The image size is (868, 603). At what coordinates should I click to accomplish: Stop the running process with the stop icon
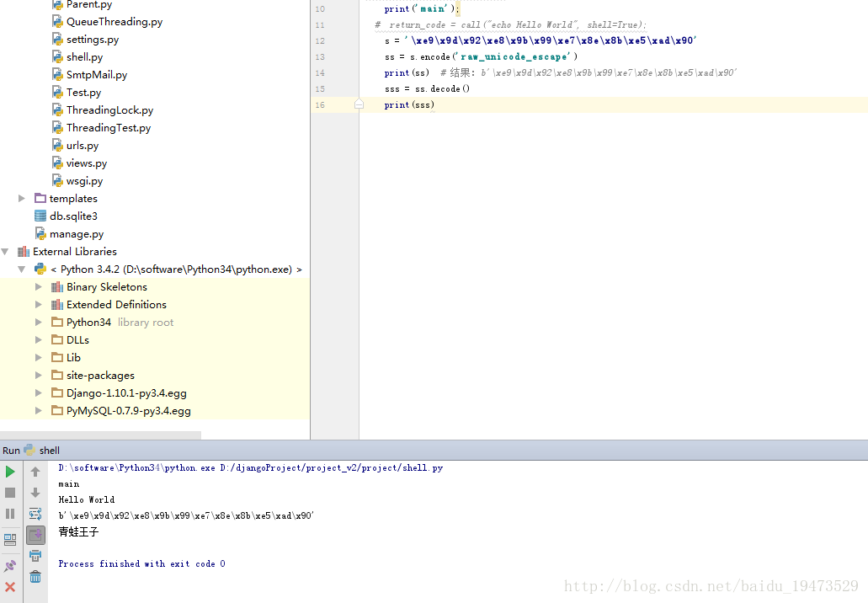pos(10,493)
